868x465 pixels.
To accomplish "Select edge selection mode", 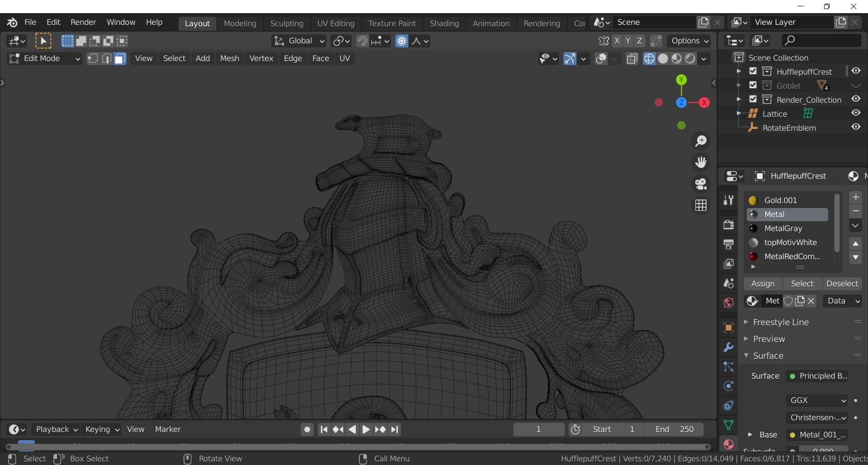I will [106, 59].
